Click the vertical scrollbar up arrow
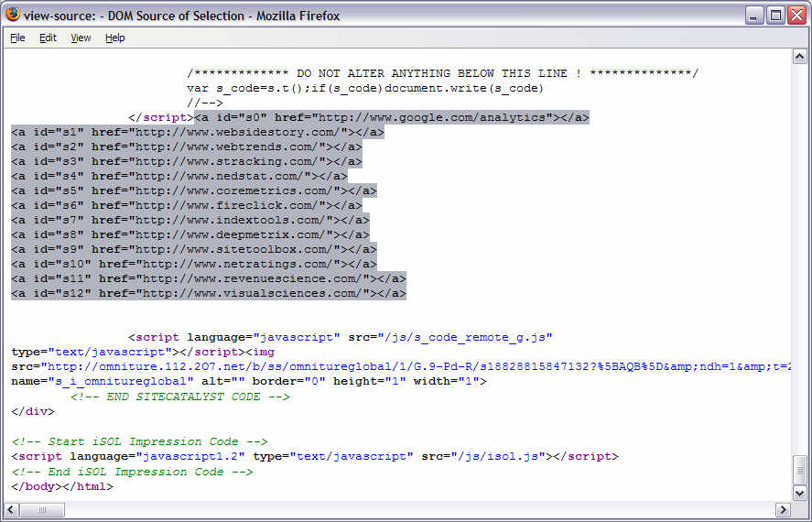This screenshot has height=522, width=812. [x=800, y=57]
